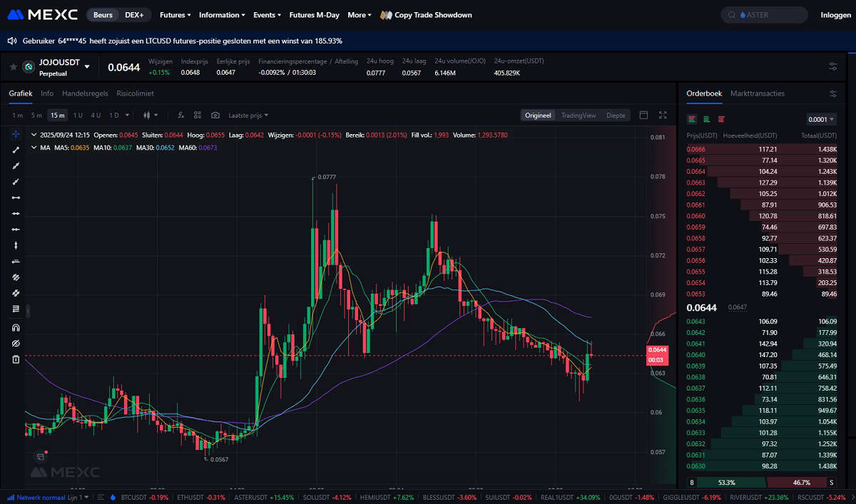This screenshot has width=856, height=504.
Task: Switch chart mode to TradingView
Action: (579, 115)
